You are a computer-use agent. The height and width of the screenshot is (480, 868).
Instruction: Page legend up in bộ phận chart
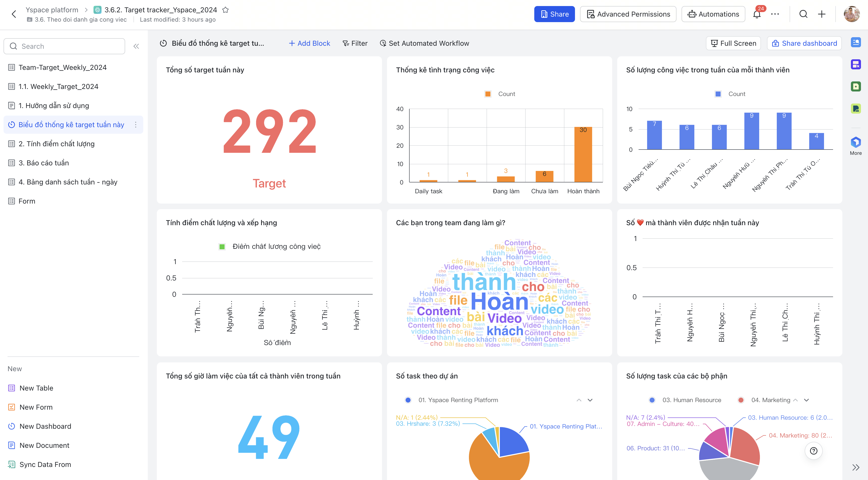pyautogui.click(x=796, y=400)
